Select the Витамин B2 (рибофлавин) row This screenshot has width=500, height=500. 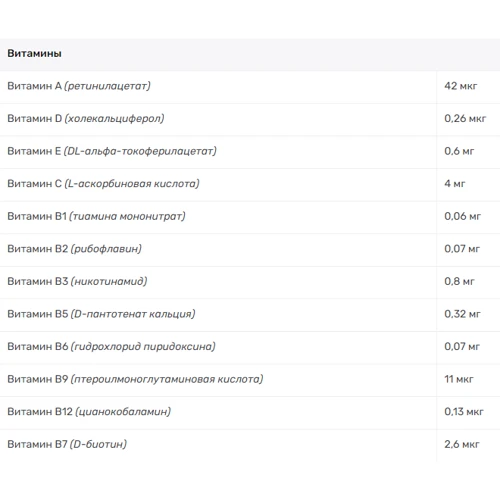point(250,250)
